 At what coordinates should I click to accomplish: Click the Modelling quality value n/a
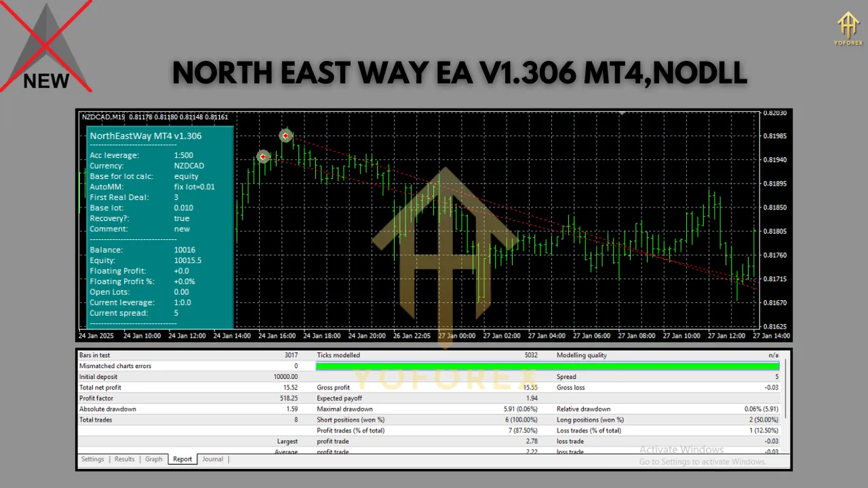pos(774,355)
